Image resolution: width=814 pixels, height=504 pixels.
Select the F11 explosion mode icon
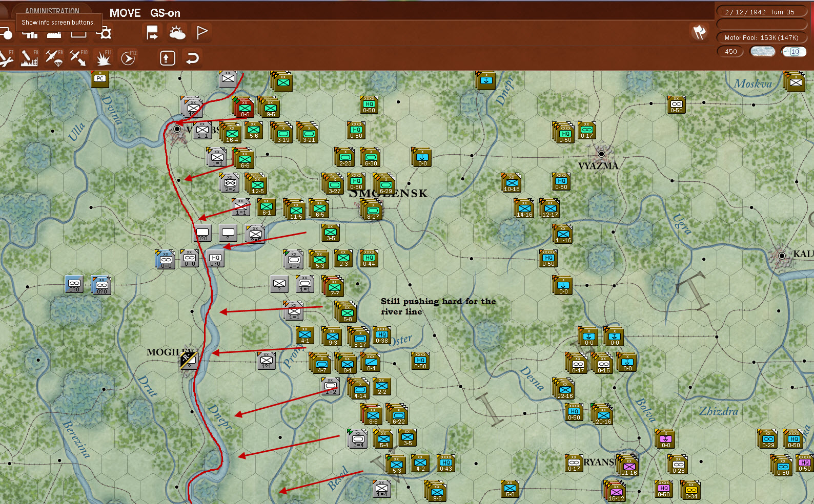click(x=103, y=58)
